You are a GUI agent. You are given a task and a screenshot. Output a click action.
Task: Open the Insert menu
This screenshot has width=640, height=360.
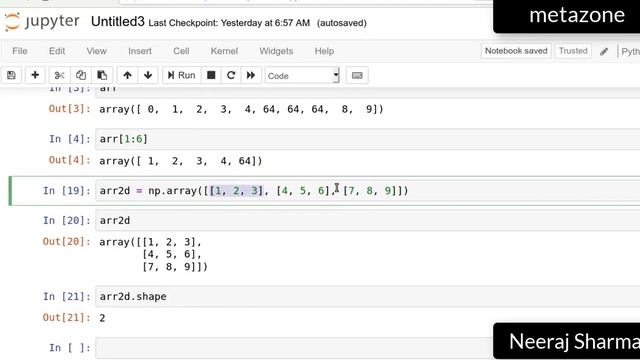tap(140, 51)
